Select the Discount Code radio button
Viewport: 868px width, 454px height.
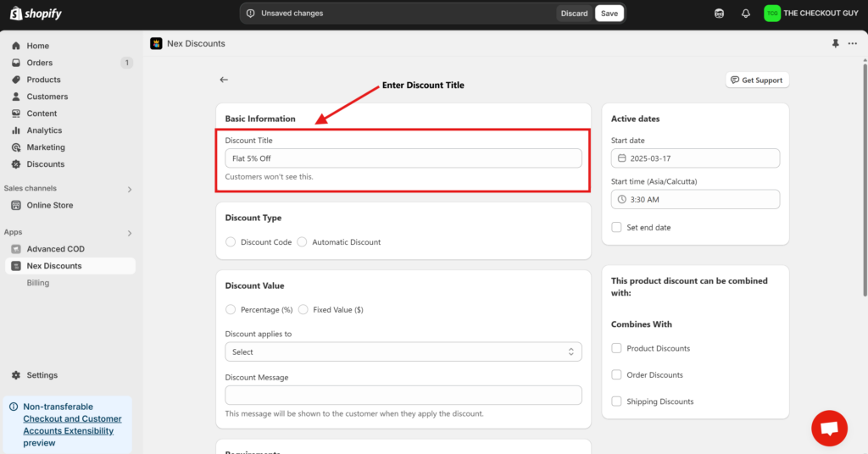tap(231, 242)
